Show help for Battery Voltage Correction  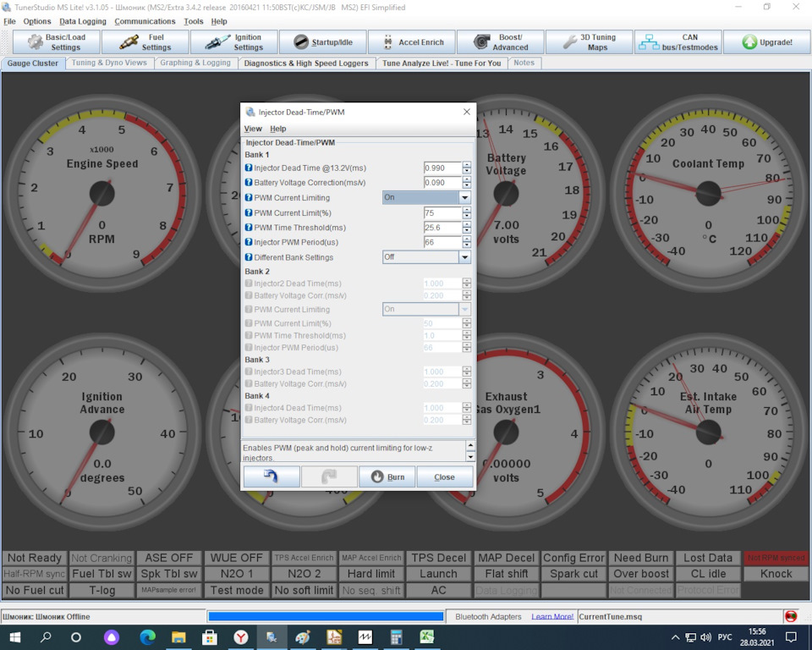249,183
